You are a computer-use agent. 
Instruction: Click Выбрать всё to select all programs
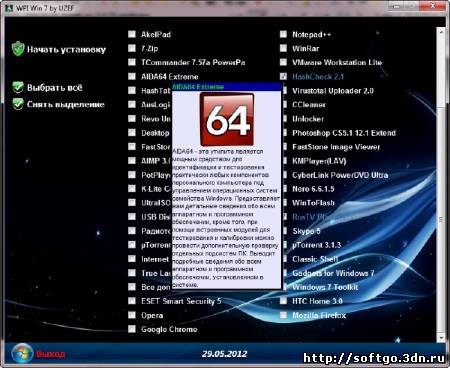pos(55,88)
